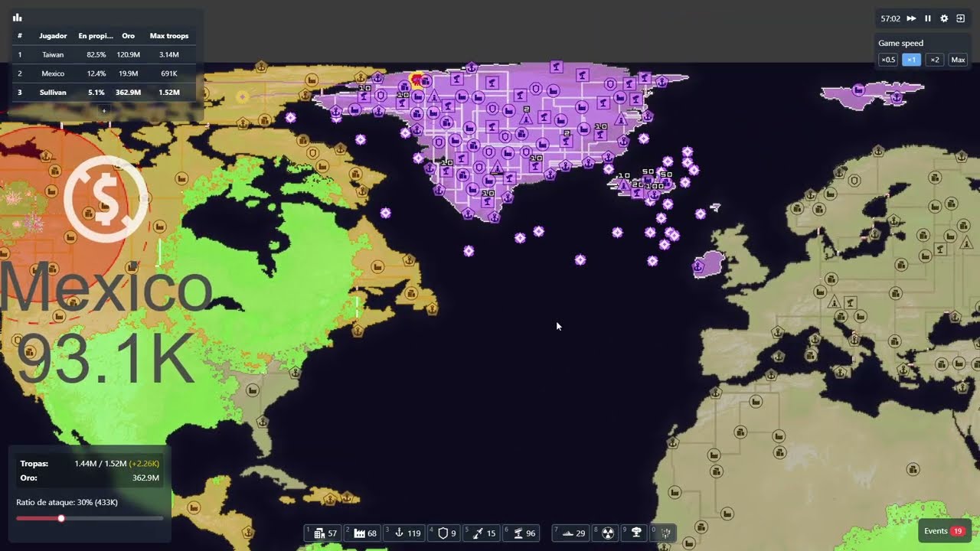
Task: Adjust the attack ratio slider handle
Action: coord(61,519)
